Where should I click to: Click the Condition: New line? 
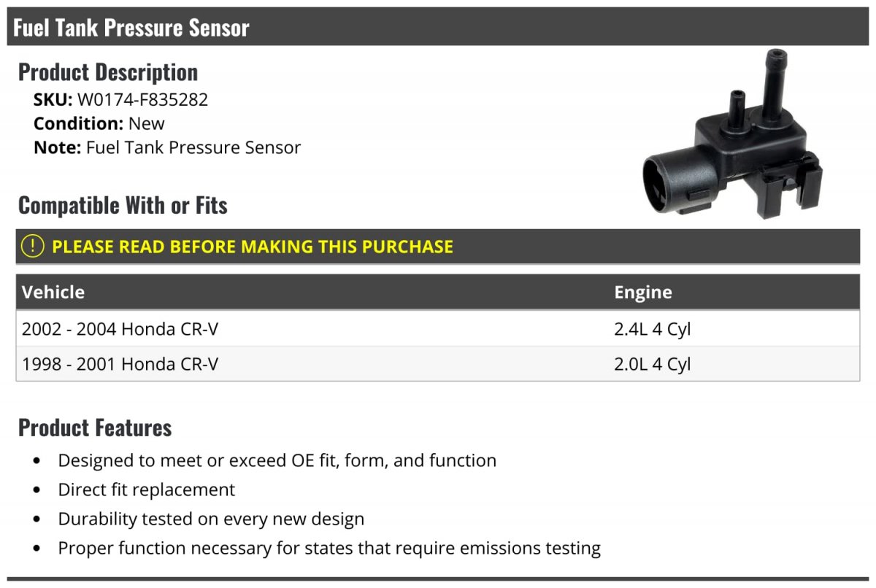[99, 123]
